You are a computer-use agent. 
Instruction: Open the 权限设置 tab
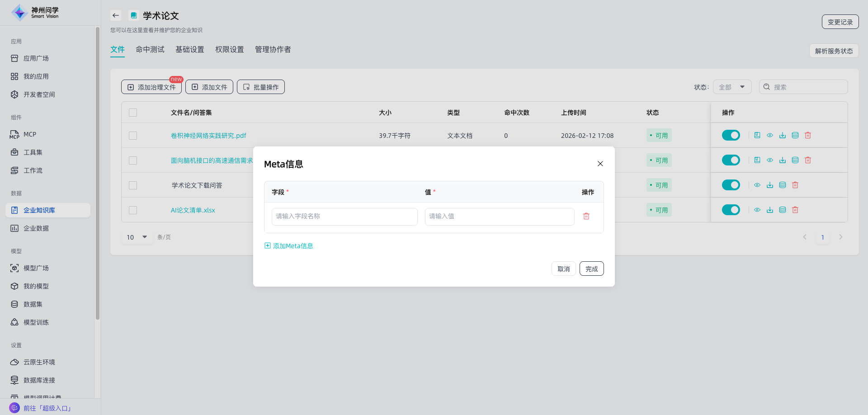(229, 49)
